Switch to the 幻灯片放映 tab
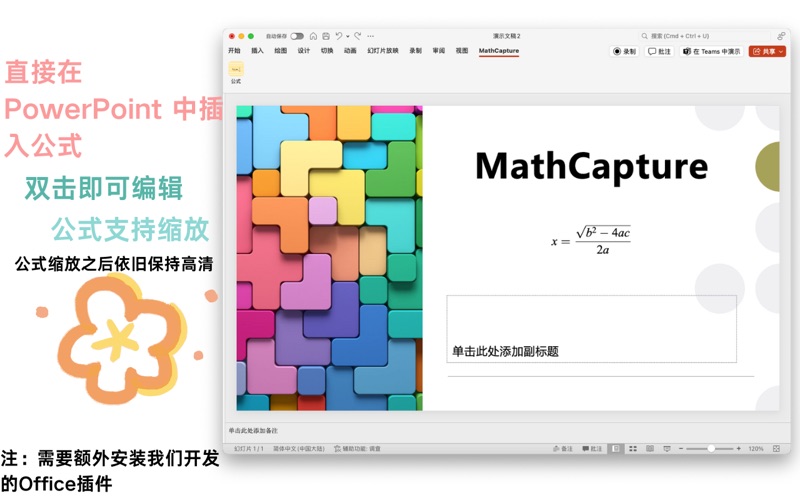The width and height of the screenshot is (800, 500). point(382,50)
